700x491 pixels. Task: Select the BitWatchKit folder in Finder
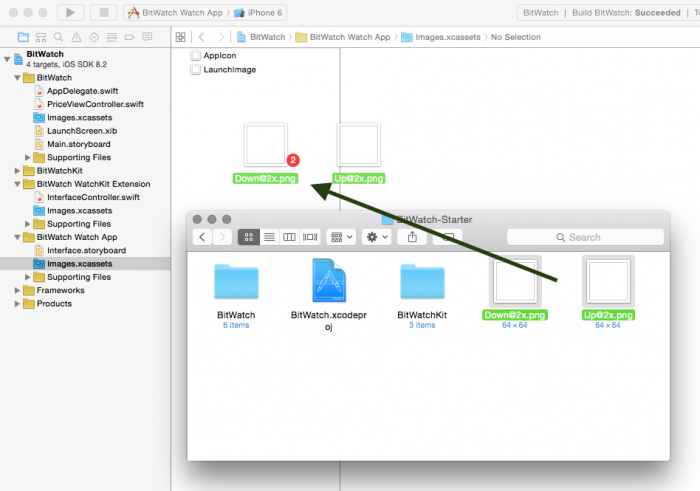pyautogui.click(x=422, y=282)
